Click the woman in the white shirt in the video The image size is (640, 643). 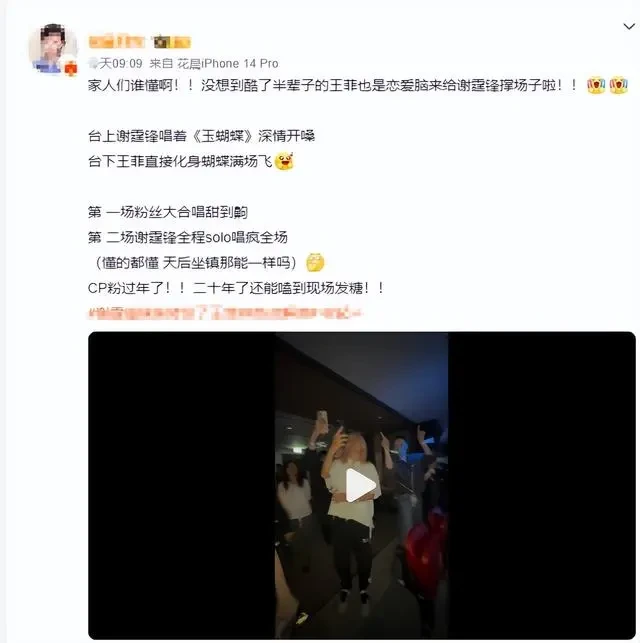click(352, 513)
